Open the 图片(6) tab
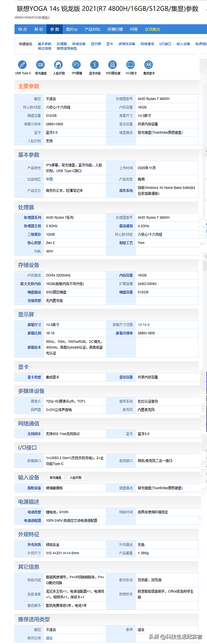The image size is (207, 644). click(72, 29)
